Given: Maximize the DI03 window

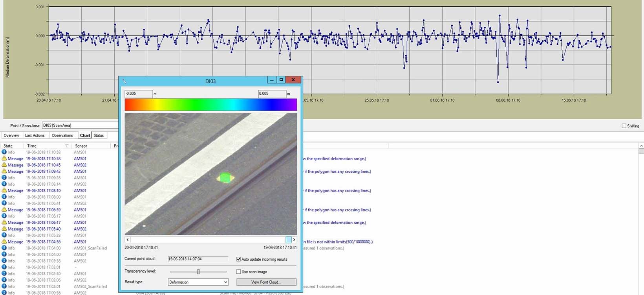Looking at the screenshot, I should point(281,80).
